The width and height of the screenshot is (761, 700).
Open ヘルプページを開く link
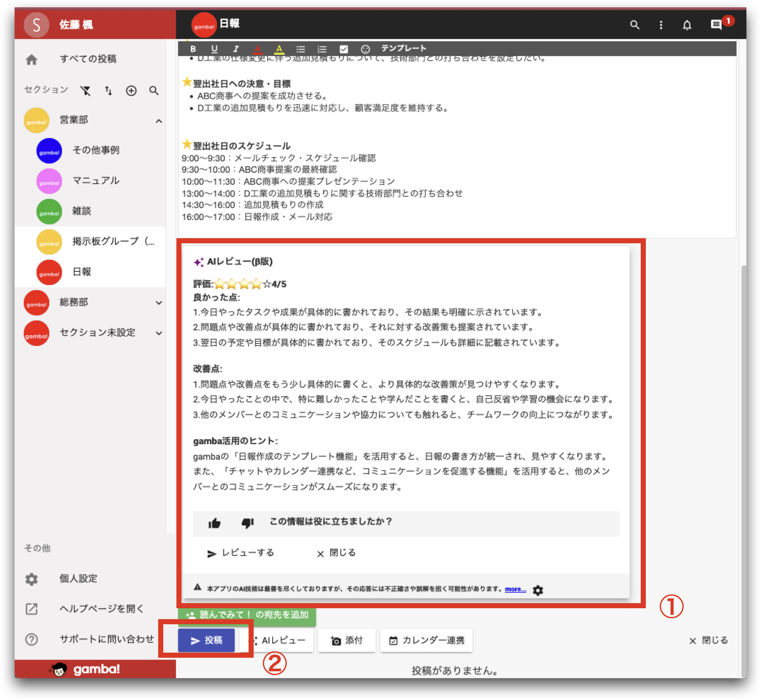pos(102,609)
